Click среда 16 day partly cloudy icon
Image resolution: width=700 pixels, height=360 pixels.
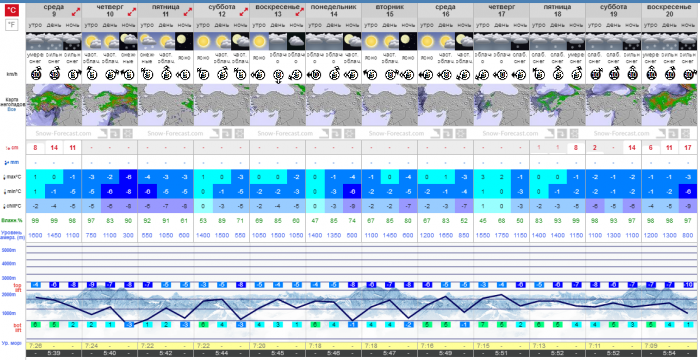coord(446,41)
